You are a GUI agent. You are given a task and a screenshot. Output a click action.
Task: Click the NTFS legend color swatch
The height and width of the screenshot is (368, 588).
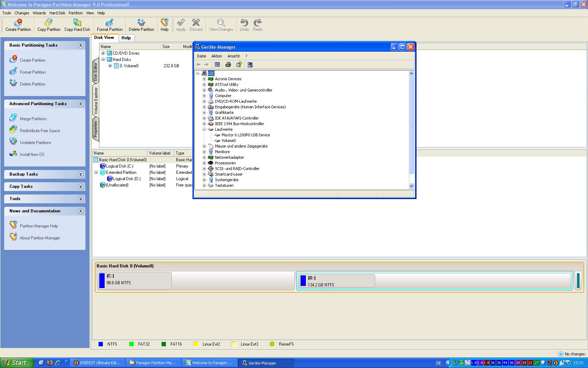[101, 344]
